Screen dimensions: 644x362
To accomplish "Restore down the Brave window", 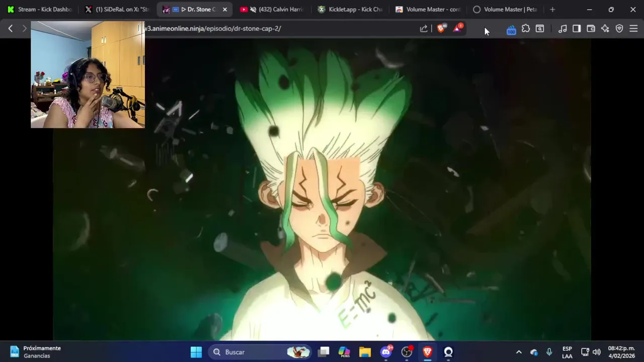I will 611,10.
